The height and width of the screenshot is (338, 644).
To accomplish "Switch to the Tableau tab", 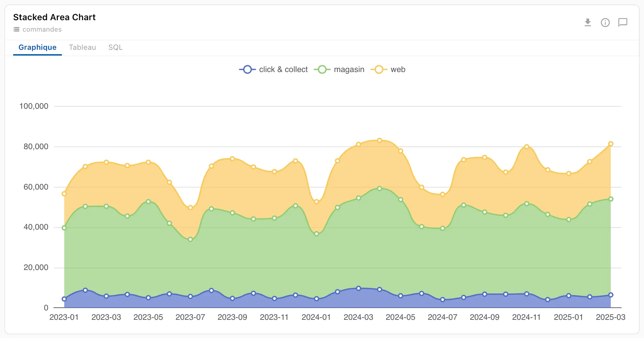I will (x=82, y=47).
